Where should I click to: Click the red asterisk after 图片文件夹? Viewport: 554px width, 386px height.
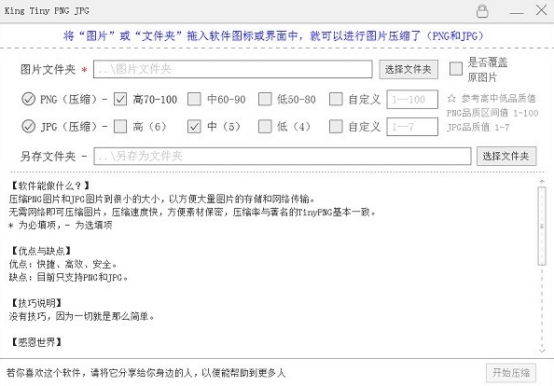(84, 70)
